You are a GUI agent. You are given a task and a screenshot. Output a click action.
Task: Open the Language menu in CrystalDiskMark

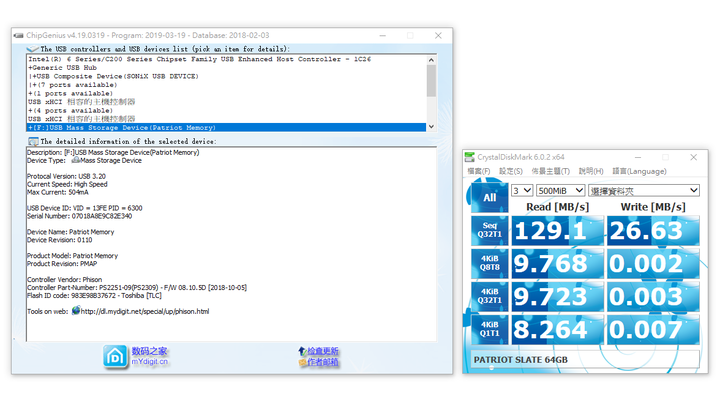pyautogui.click(x=639, y=171)
